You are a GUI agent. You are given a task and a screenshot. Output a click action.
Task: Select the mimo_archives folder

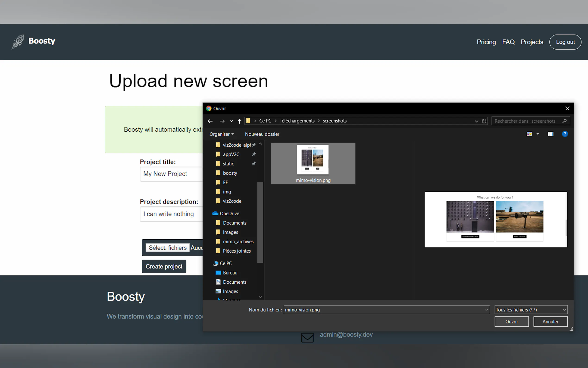(x=238, y=241)
